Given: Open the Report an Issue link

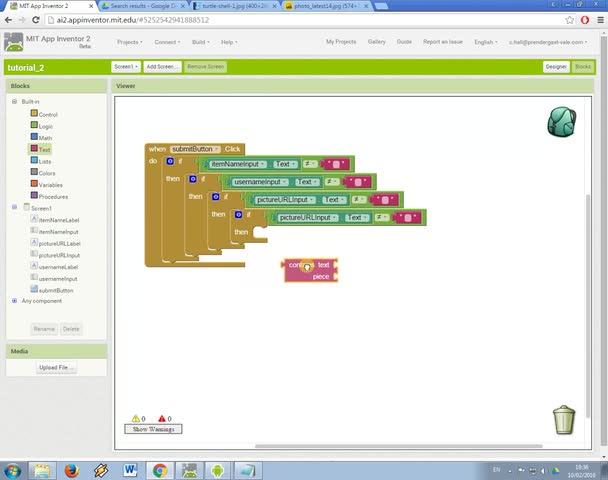Looking at the screenshot, I should [442, 41].
